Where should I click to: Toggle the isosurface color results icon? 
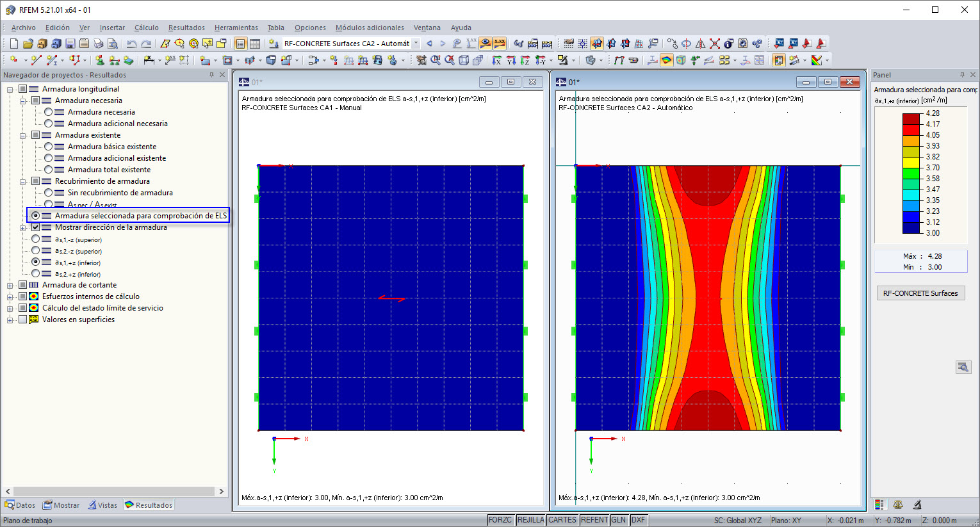point(667,60)
